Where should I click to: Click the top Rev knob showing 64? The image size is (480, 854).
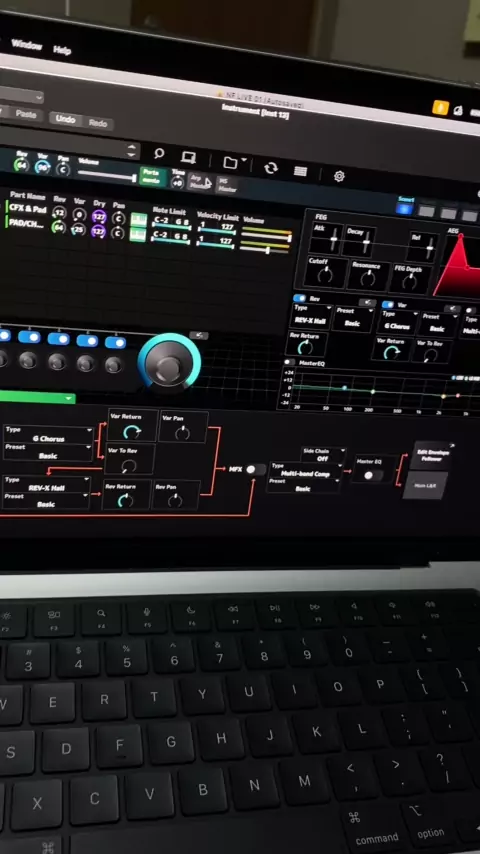coord(21,164)
